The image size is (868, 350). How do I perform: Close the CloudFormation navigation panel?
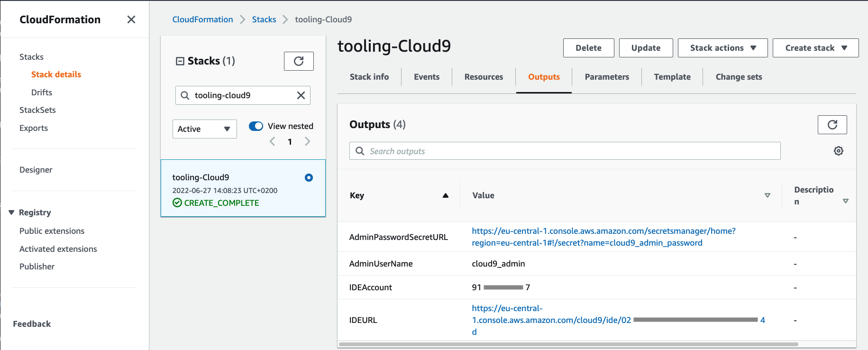(131, 19)
